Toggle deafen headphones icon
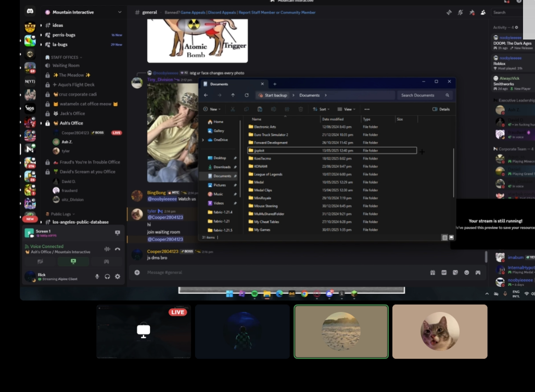Image resolution: width=535 pixels, height=392 pixels. coord(108,277)
